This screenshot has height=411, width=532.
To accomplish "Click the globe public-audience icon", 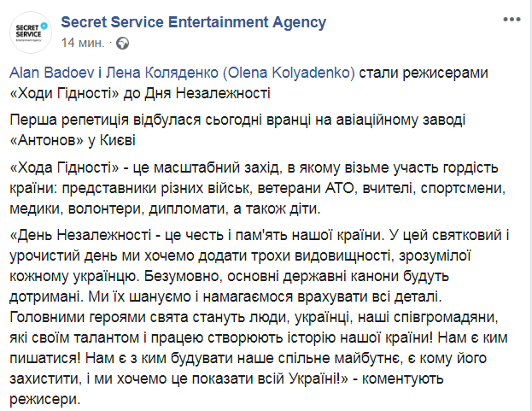I will coord(123,42).
